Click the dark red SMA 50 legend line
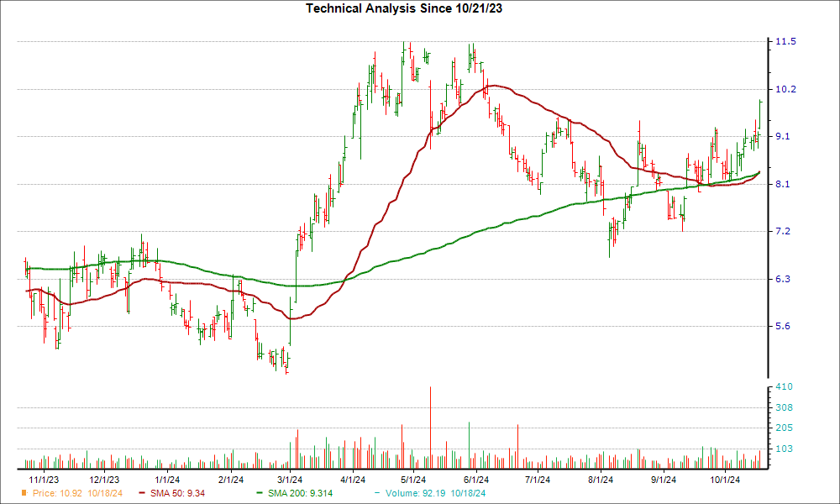The width and height of the screenshot is (840, 504). (142, 493)
